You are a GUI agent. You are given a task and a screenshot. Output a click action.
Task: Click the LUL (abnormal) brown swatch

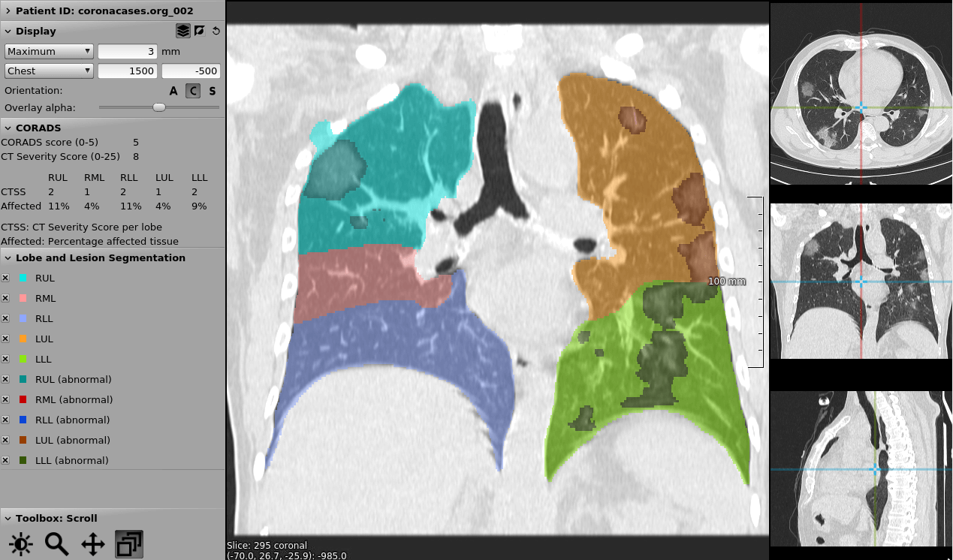[x=23, y=440]
